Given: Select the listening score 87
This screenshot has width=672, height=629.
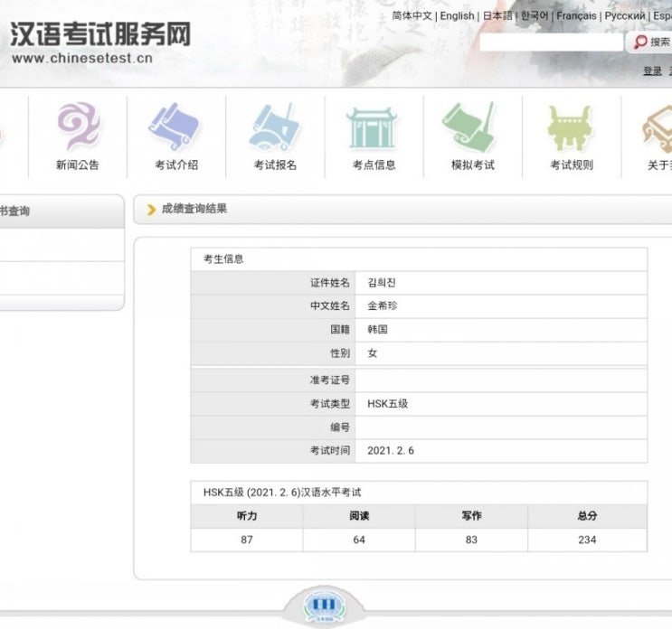Looking at the screenshot, I should coord(247,540).
